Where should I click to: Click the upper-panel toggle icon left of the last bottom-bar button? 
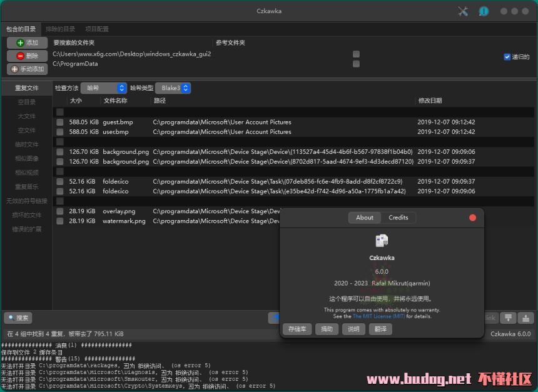[x=508, y=318]
